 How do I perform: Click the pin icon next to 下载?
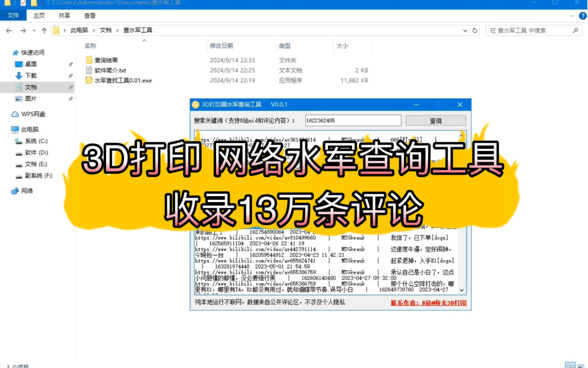(70, 76)
